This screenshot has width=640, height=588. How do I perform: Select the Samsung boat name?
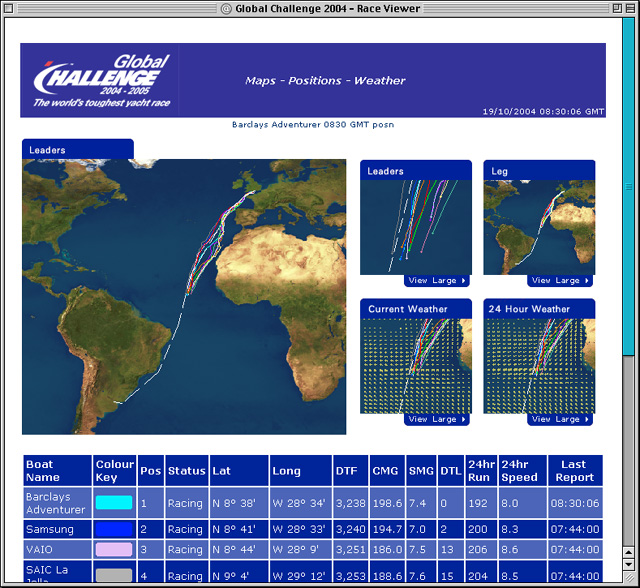(50, 530)
